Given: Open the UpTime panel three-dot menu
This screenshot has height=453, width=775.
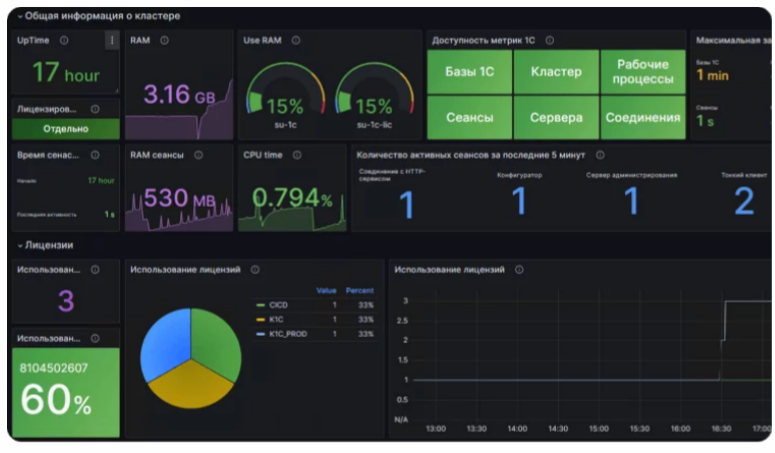Looking at the screenshot, I should pyautogui.click(x=112, y=41).
